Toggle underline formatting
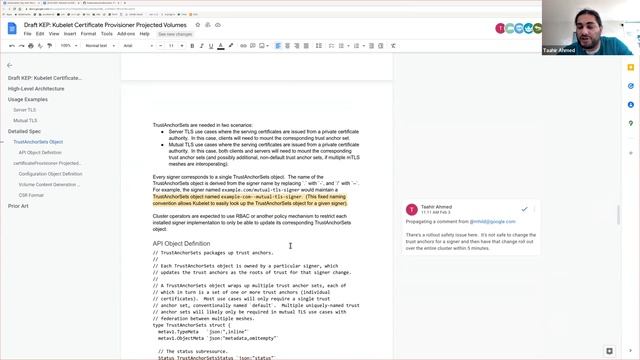 pyautogui.click(x=211, y=46)
